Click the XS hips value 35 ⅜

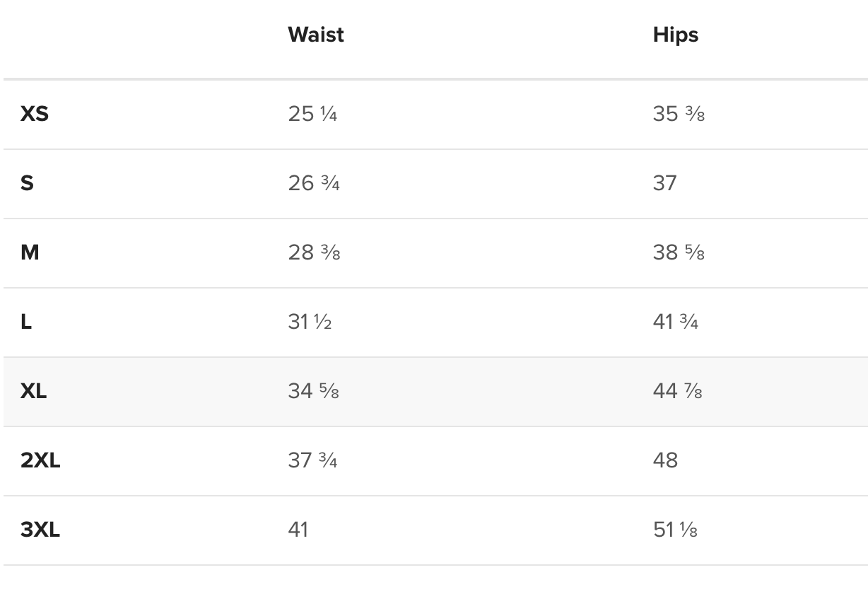tap(679, 114)
